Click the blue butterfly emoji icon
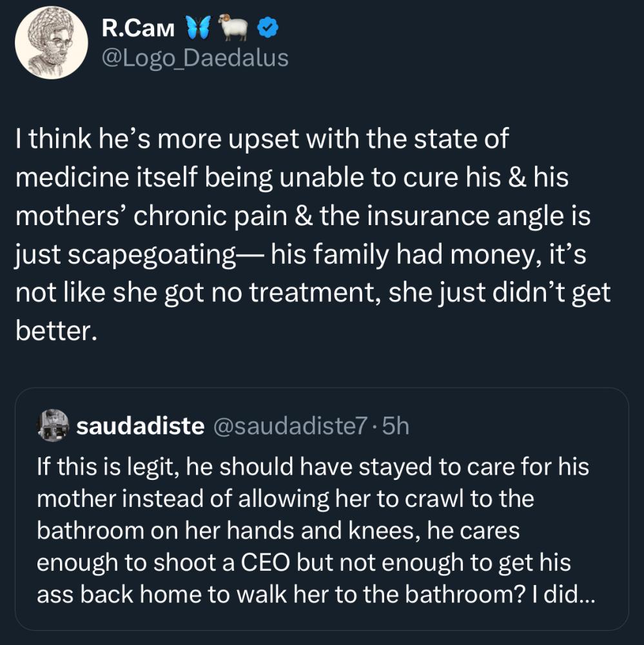 pyautogui.click(x=199, y=28)
